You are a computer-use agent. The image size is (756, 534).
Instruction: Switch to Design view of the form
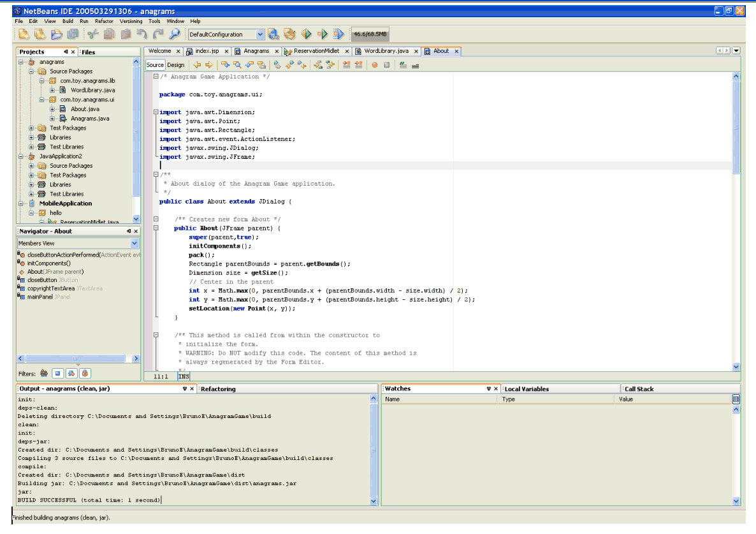(x=176, y=64)
